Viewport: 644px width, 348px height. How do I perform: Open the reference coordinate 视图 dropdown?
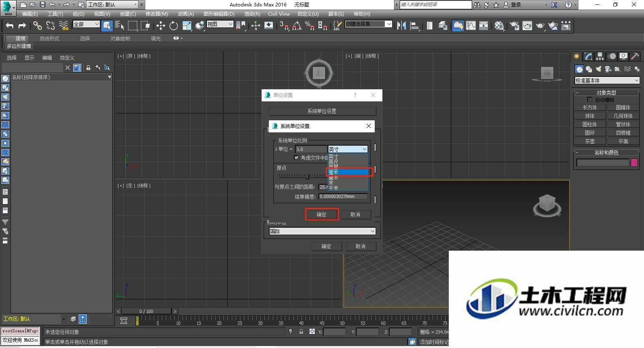point(220,24)
